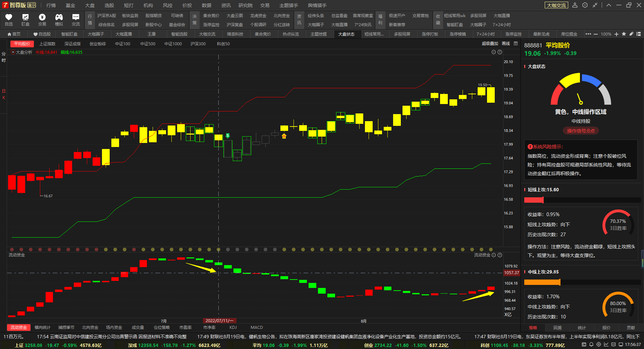Click the layout panel icon at tab bar end

point(639,34)
